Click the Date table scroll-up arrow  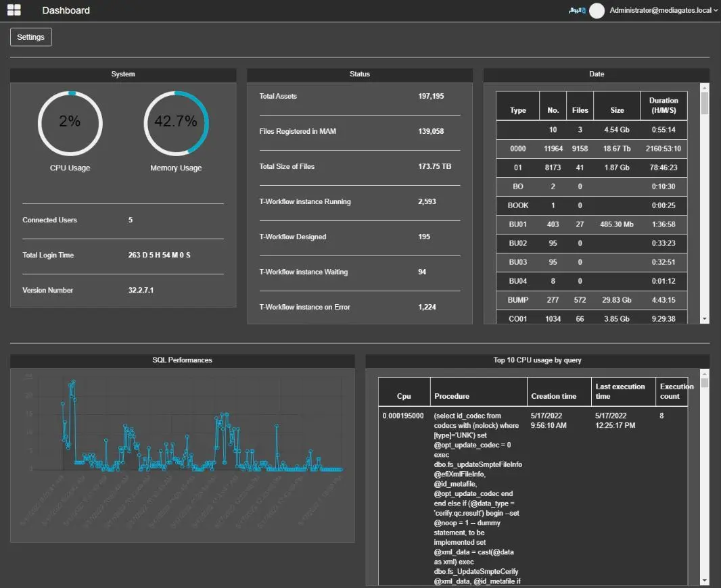coord(705,88)
